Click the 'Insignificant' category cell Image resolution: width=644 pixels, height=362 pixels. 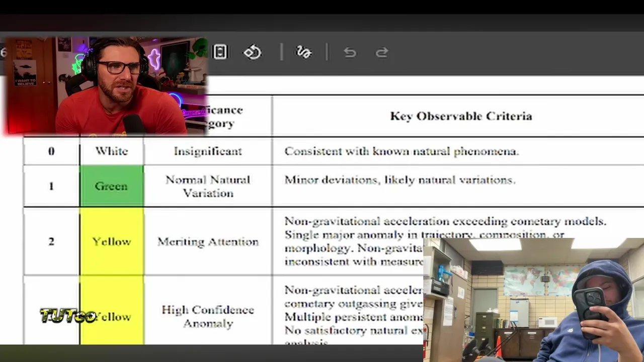pos(208,151)
